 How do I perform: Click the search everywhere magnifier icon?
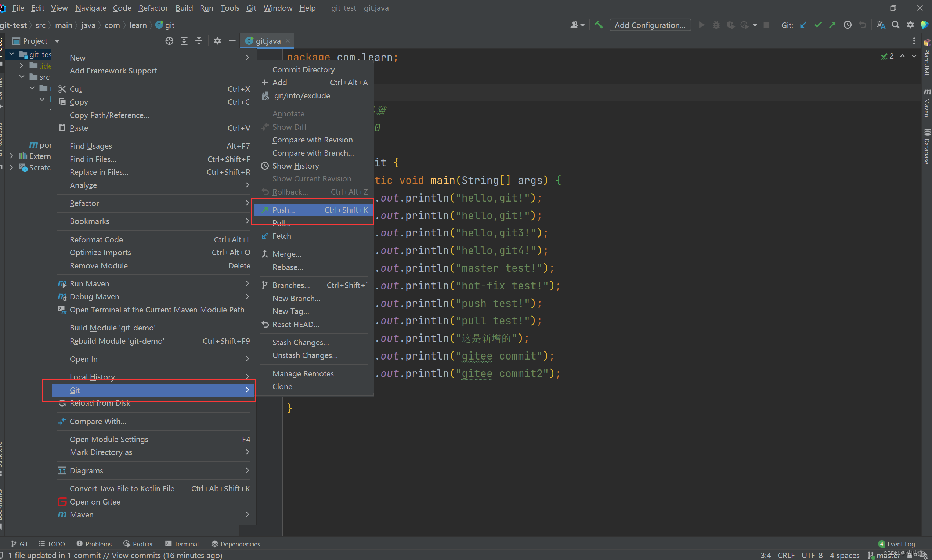895,25
